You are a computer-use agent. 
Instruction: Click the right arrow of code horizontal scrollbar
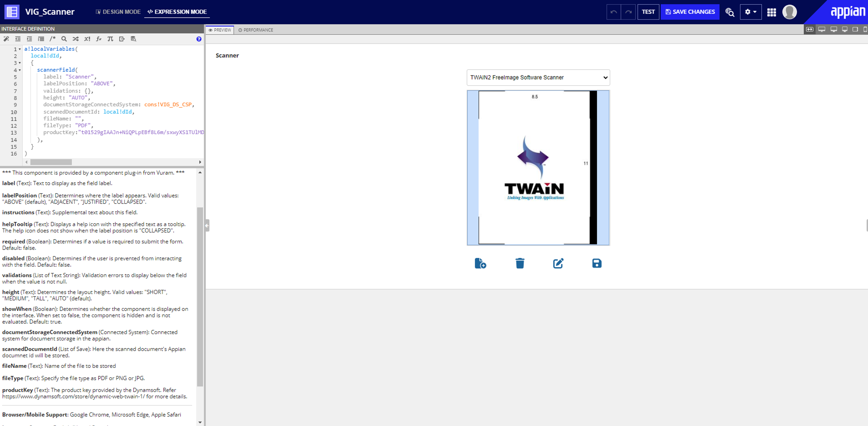coord(200,162)
